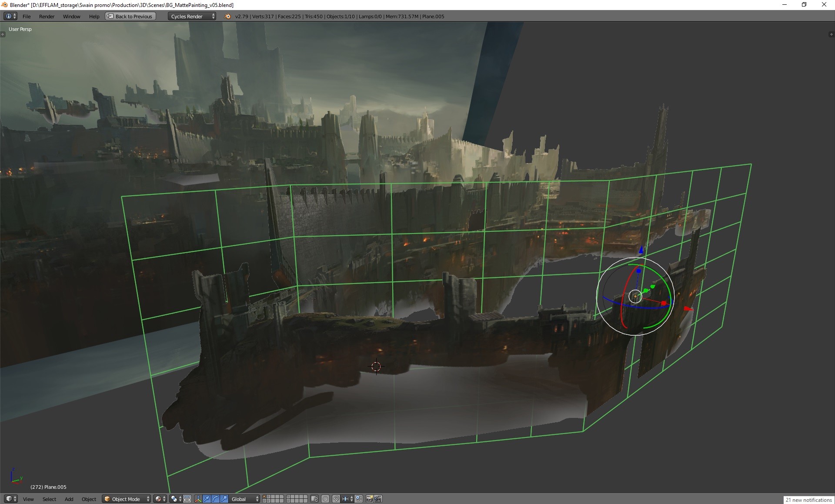This screenshot has height=504, width=835.
Task: Click the Mem:731.57M statistic
Action: [x=402, y=17]
